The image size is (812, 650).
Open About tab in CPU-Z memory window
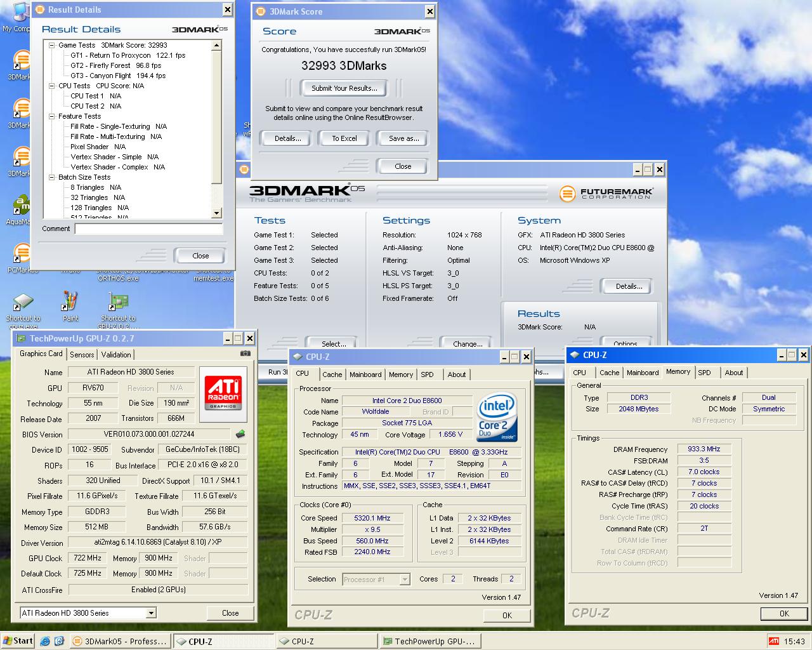pyautogui.click(x=734, y=373)
